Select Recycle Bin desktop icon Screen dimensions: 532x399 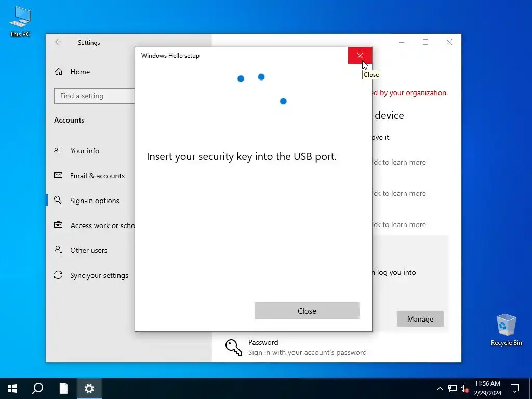(x=506, y=330)
